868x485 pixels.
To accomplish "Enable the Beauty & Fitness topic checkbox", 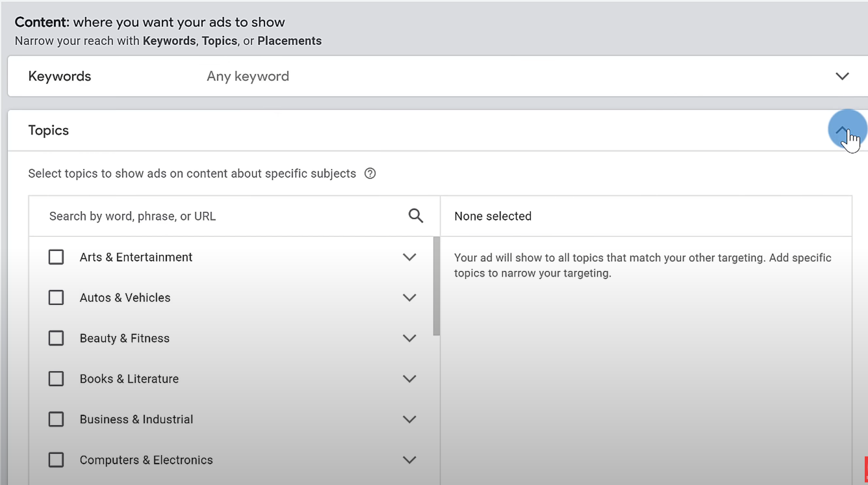I will coord(56,337).
